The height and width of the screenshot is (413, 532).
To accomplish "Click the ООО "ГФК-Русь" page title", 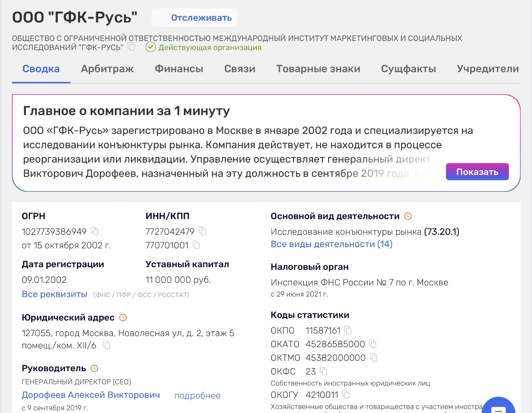I will [x=75, y=18].
